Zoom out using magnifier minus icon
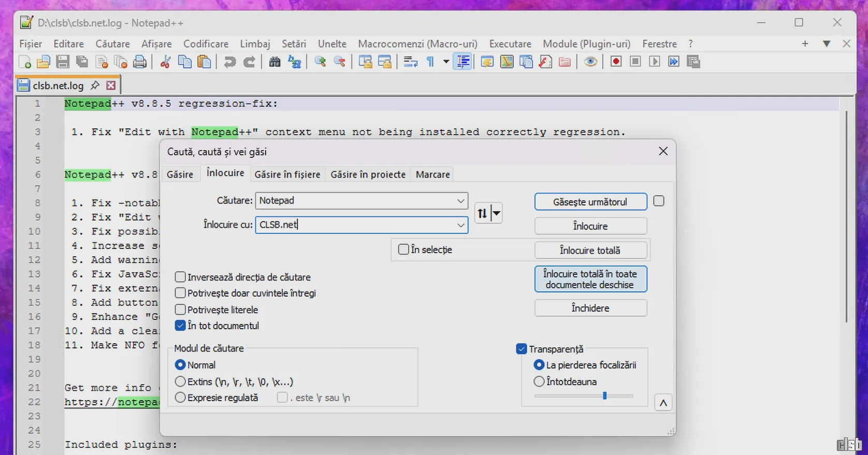Viewport: 868px width, 455px height. (x=340, y=62)
